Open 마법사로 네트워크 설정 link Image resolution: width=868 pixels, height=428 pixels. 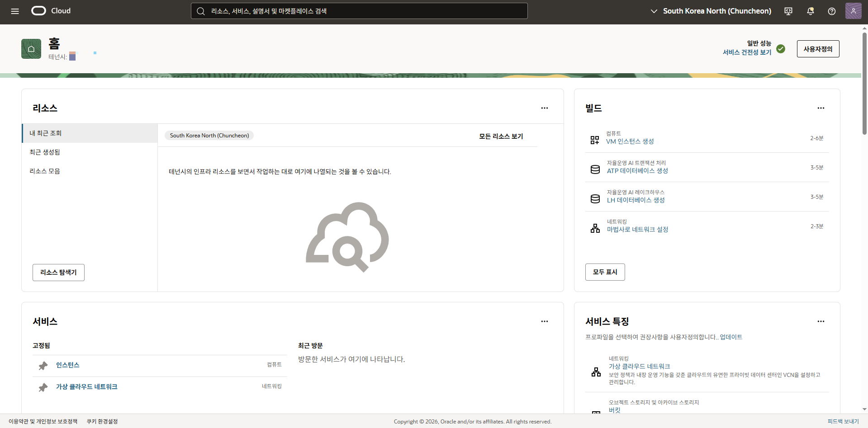click(x=637, y=230)
